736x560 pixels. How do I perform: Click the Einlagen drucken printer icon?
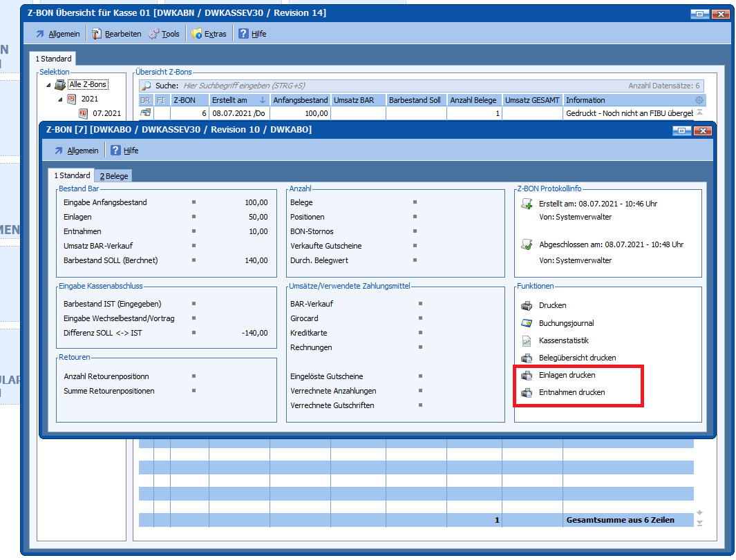pos(527,375)
